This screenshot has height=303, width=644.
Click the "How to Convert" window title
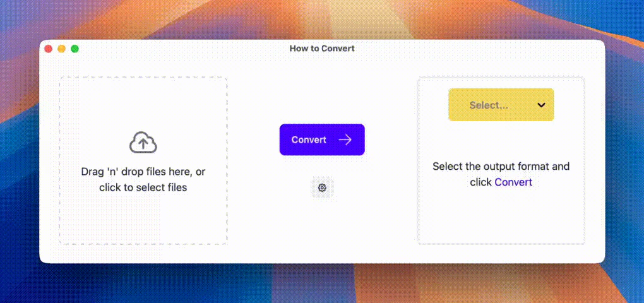[x=322, y=49]
